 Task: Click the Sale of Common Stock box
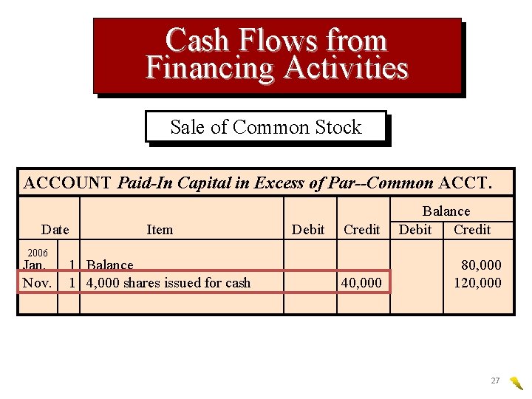click(266, 126)
